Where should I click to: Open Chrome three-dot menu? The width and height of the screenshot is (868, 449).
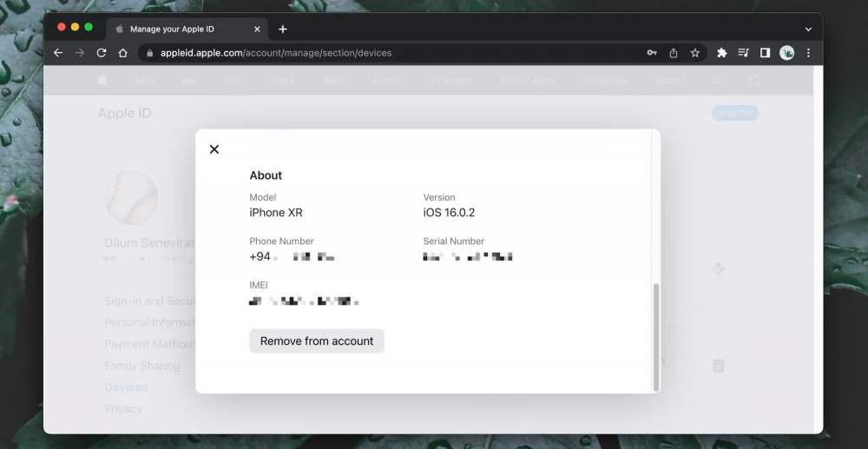[808, 53]
